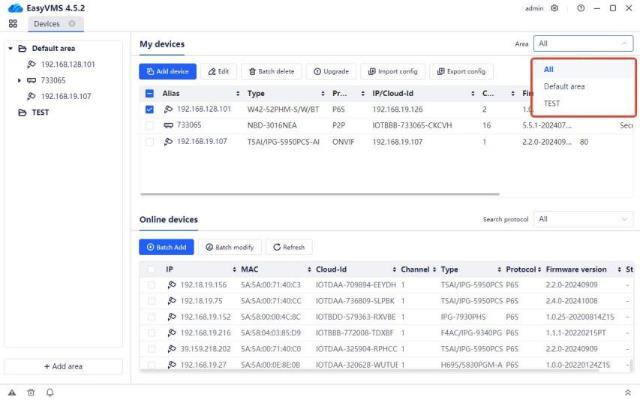Expand the bottom panel with double chevron
The image size is (640, 400).
(627, 392)
